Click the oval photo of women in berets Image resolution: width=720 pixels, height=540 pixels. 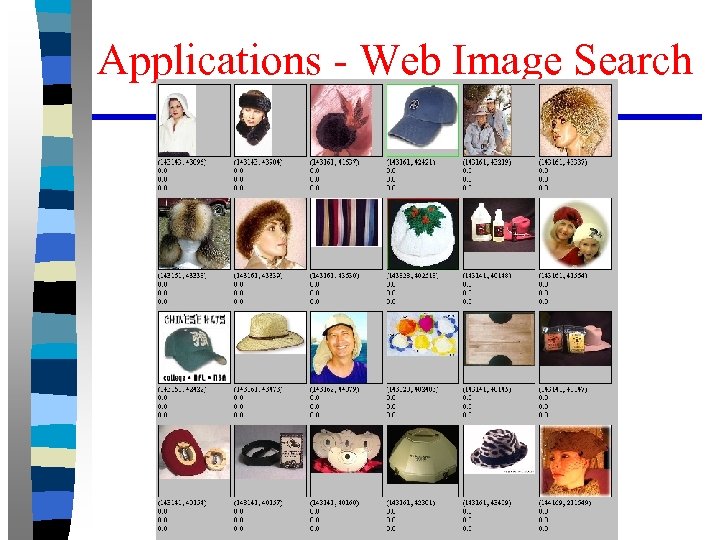(575, 234)
